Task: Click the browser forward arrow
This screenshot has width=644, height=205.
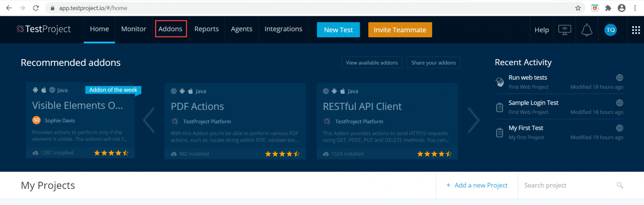Action: [x=22, y=8]
